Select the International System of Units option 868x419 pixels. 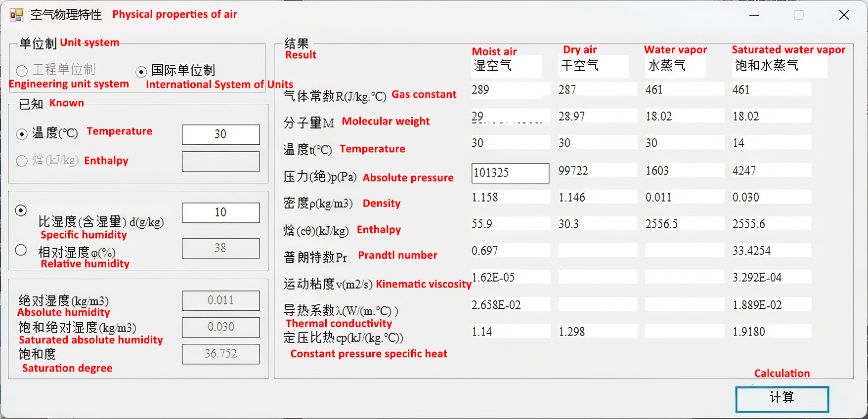tap(141, 72)
